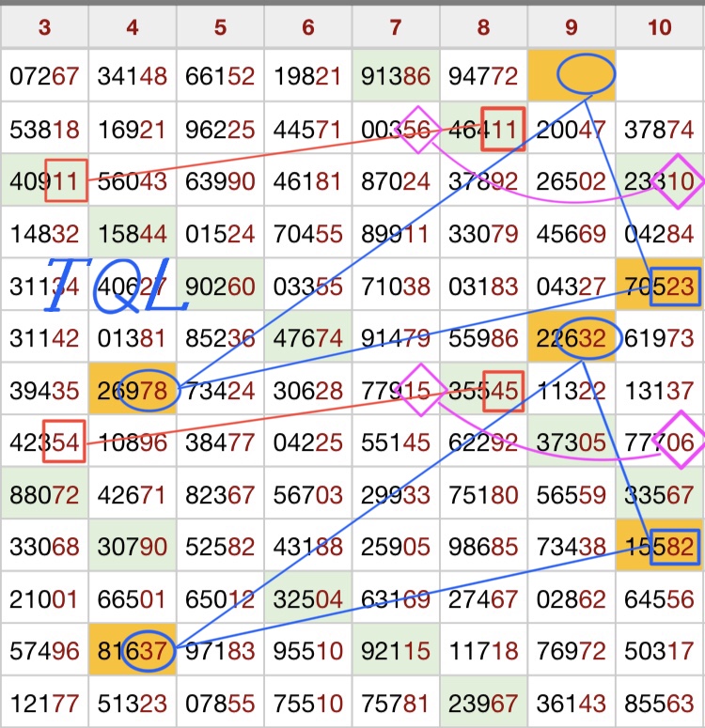Click the column 6 header

(x=308, y=27)
